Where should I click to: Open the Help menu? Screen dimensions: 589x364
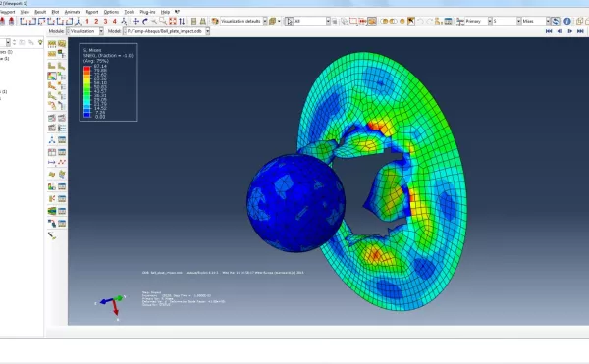click(x=165, y=12)
